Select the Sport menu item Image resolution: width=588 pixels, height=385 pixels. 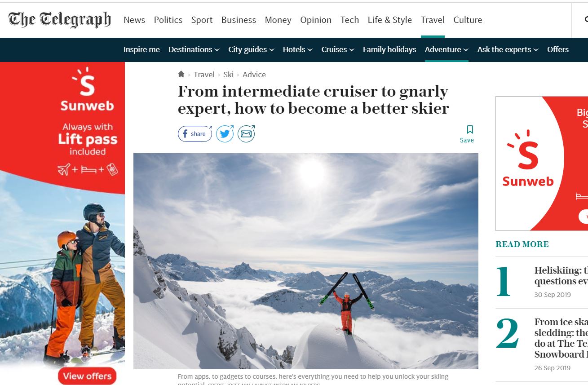point(202,20)
